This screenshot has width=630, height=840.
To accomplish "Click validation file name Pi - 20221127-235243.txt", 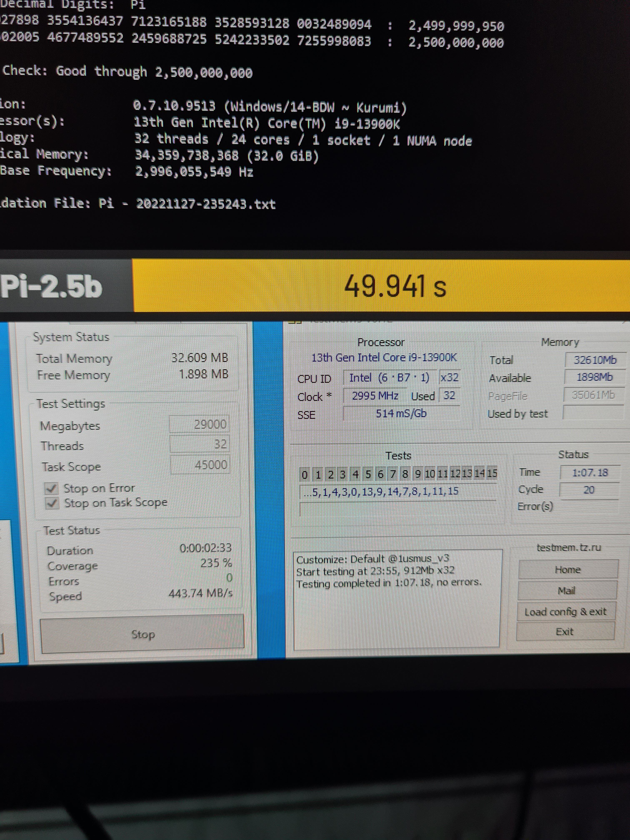I will point(187,204).
